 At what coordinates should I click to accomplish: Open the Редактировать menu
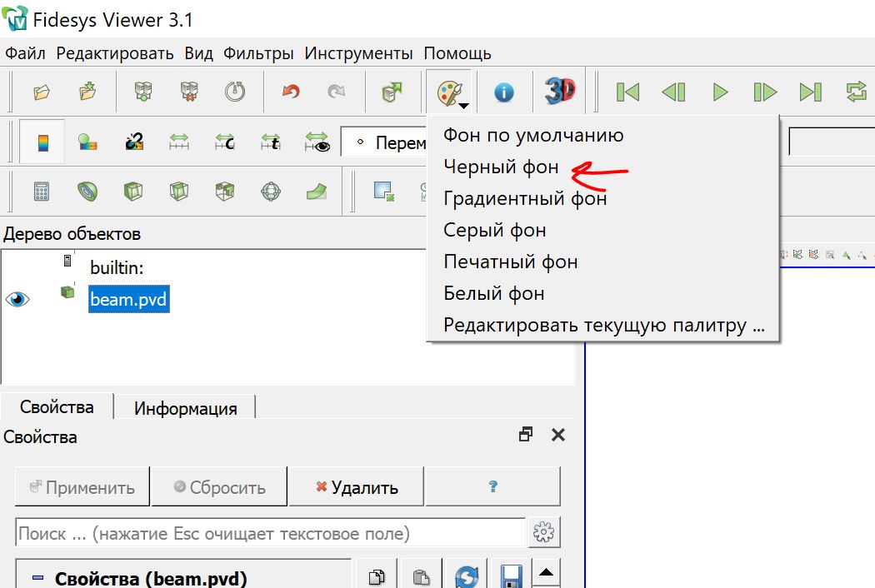[115, 53]
